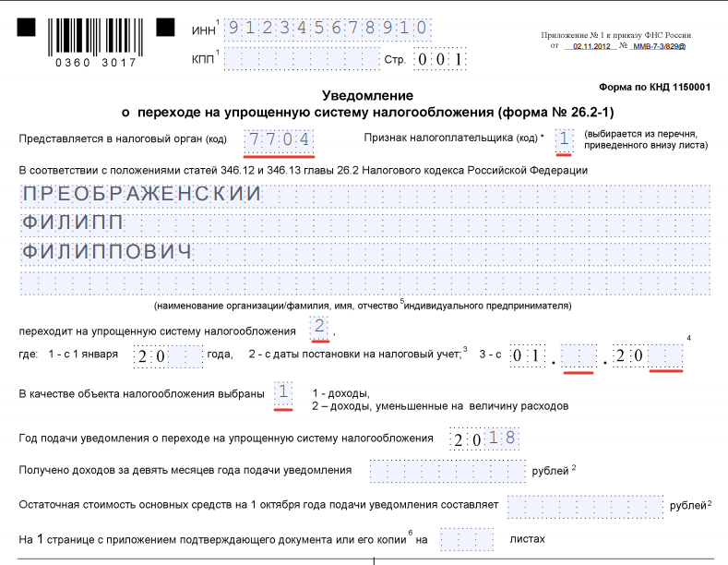Click the first name field ФИЛИПП

(365, 224)
